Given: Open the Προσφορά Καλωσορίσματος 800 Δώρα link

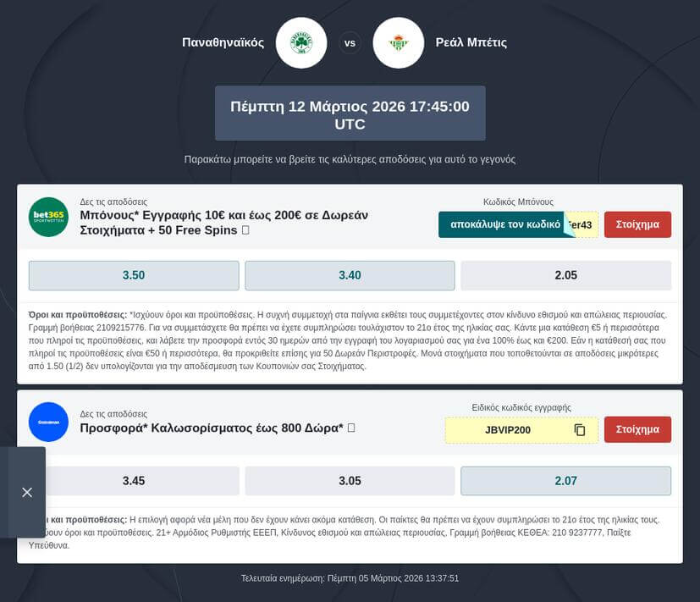Looking at the screenshot, I should 212,428.
